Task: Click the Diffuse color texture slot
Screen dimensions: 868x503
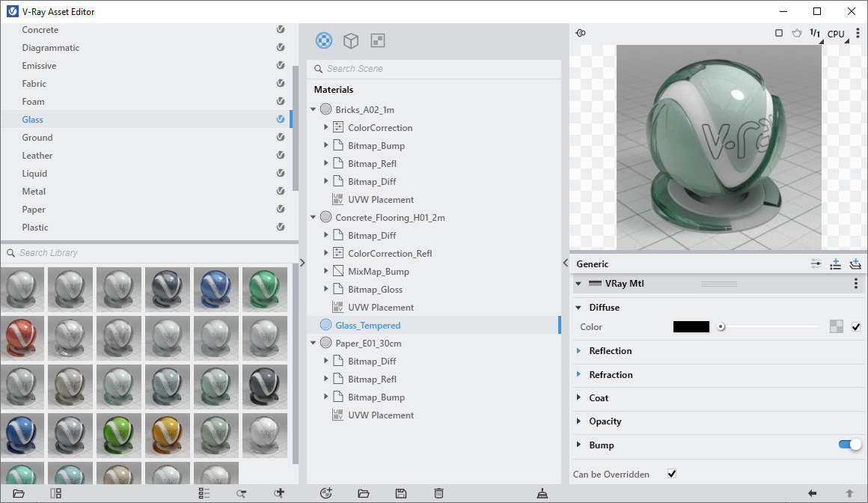Action: tap(837, 327)
